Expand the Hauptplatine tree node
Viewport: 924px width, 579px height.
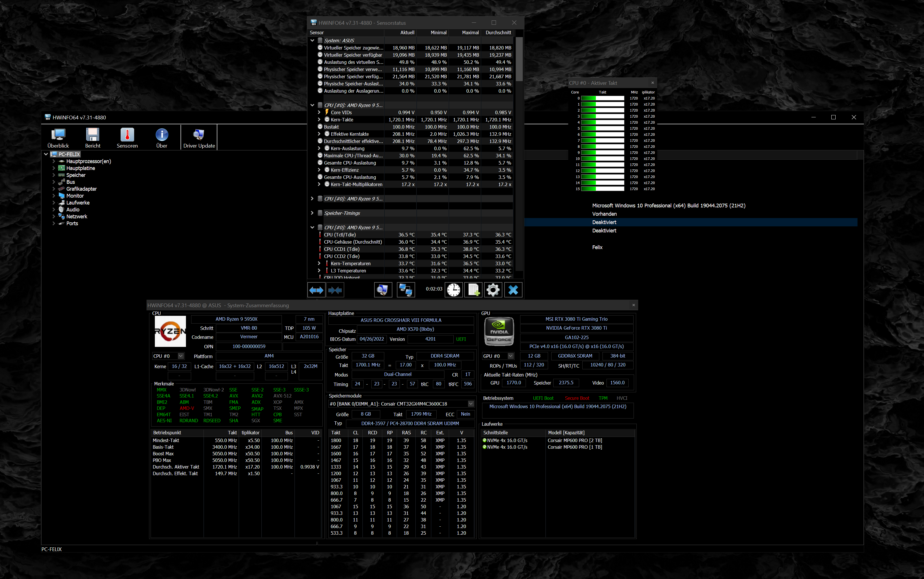click(54, 168)
